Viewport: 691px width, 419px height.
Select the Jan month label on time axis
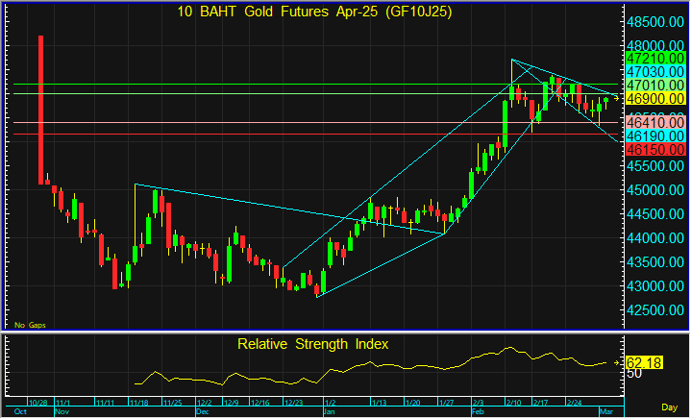tap(329, 411)
